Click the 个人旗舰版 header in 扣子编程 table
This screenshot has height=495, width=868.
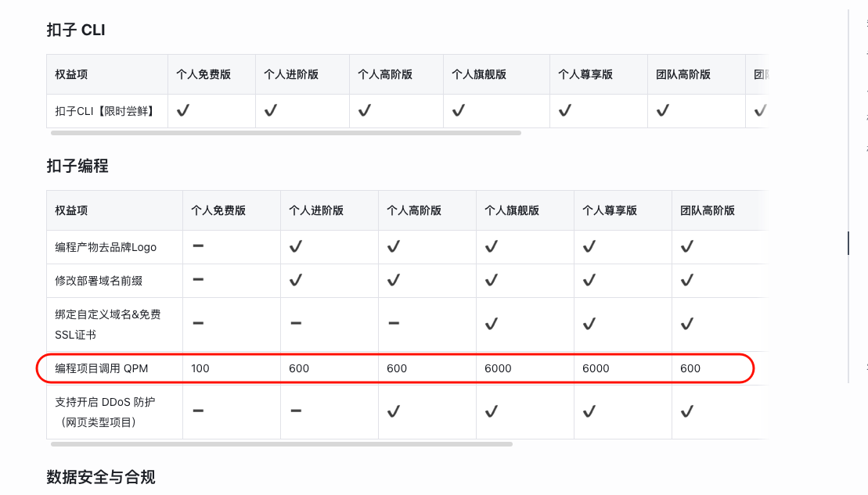click(x=512, y=210)
